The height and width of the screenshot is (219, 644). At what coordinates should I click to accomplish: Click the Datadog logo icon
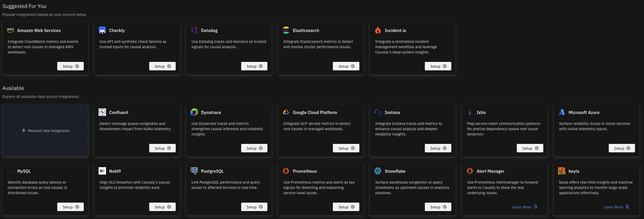tap(194, 30)
